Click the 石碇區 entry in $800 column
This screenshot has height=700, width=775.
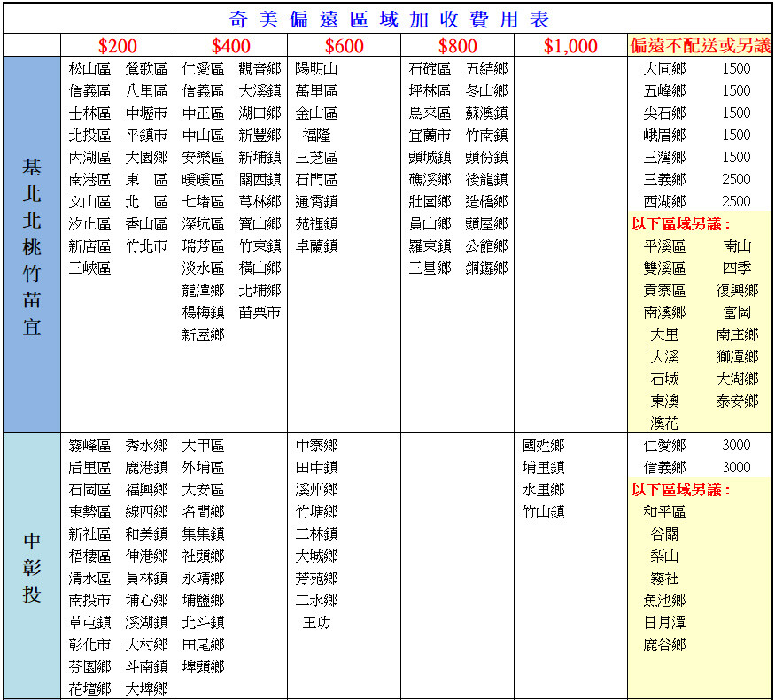[x=430, y=69]
